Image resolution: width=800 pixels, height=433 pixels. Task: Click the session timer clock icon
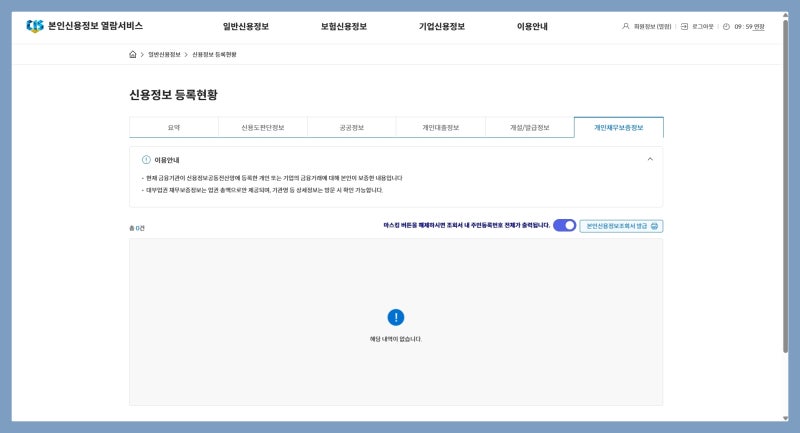tap(726, 27)
